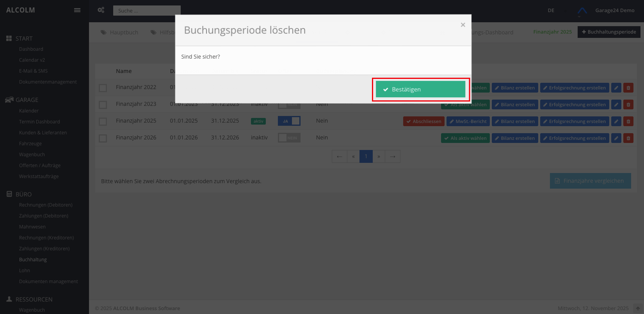Delete Finanzjahr 2022 with trash icon
Image resolution: width=644 pixels, height=314 pixels.
point(628,88)
